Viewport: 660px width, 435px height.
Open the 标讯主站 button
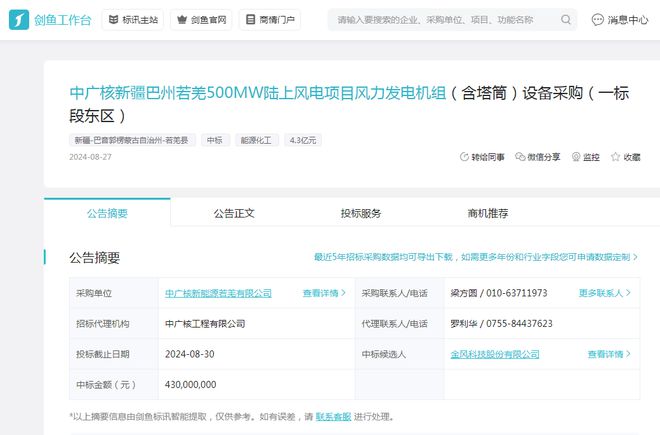(x=133, y=20)
